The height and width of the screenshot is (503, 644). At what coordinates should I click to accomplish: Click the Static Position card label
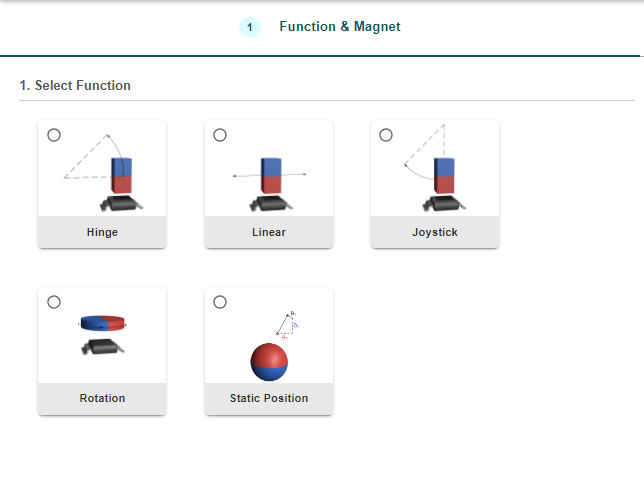269,398
